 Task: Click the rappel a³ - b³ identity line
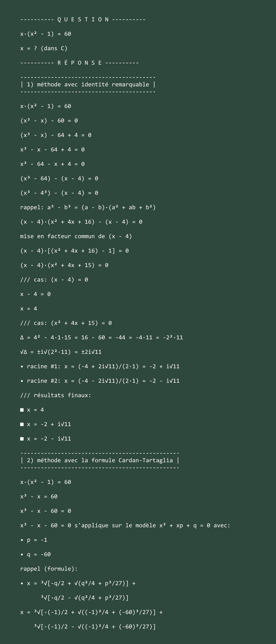pos(88,207)
